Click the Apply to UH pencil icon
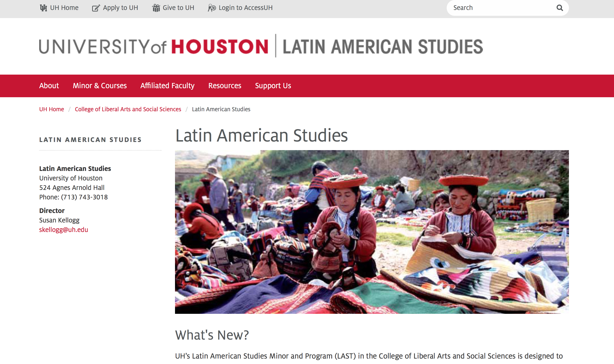 (x=96, y=8)
